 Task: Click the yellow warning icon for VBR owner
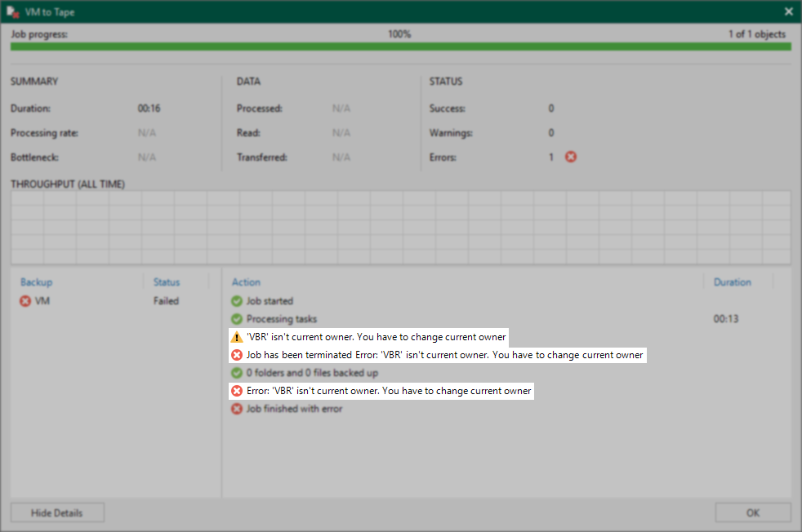[237, 337]
